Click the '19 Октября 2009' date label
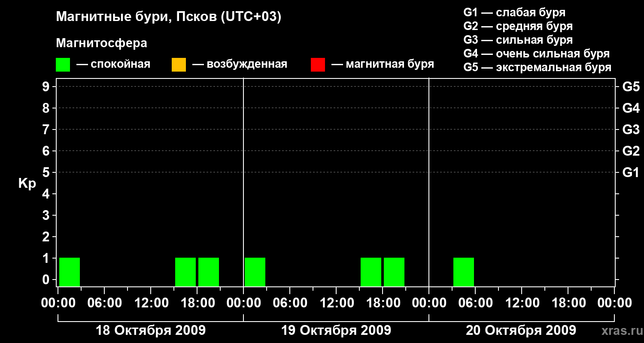 click(x=336, y=331)
